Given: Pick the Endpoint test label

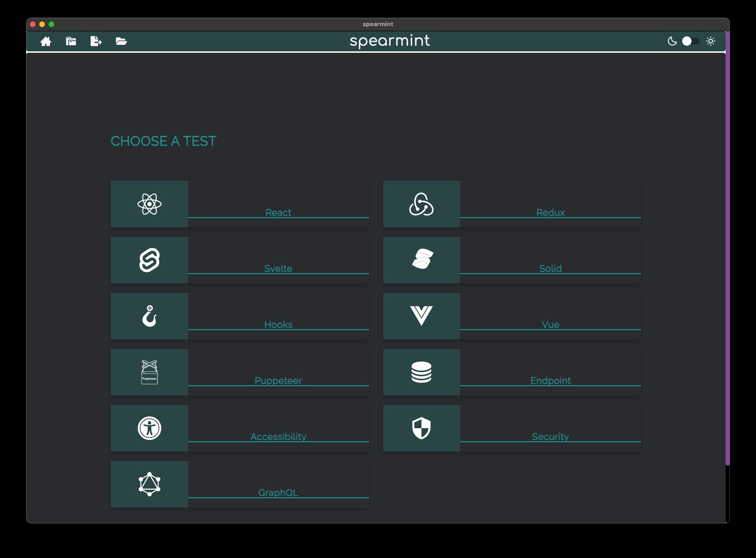Looking at the screenshot, I should click(550, 381).
